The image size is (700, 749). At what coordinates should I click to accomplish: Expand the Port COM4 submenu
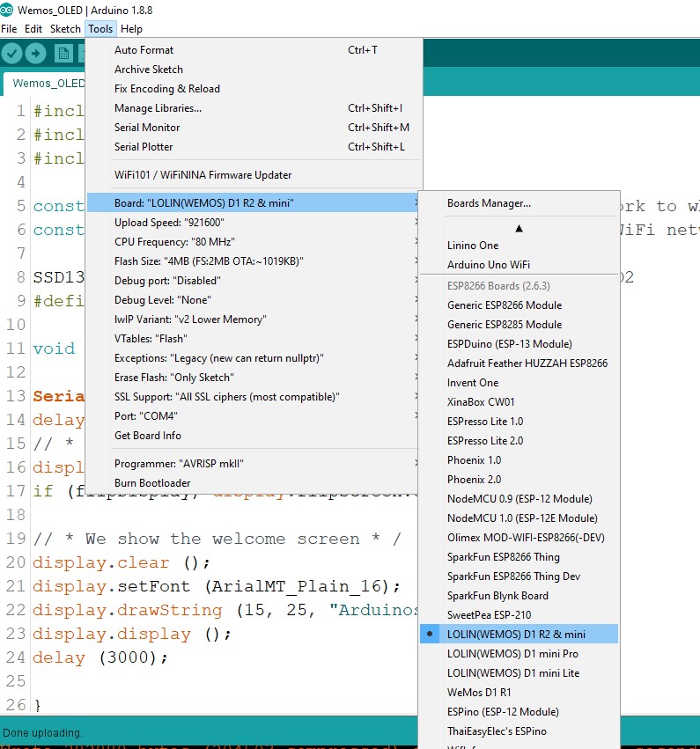[x=254, y=416]
